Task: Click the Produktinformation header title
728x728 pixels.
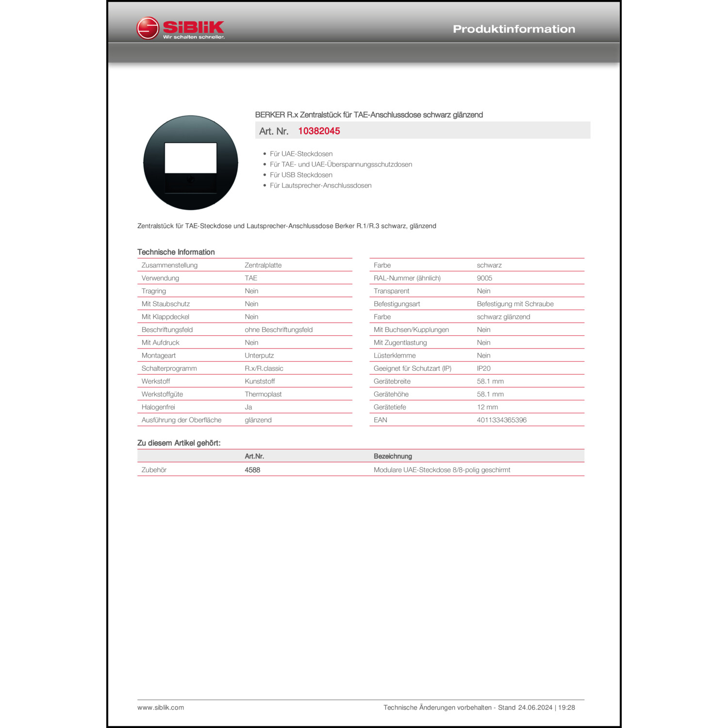Action: [514, 29]
